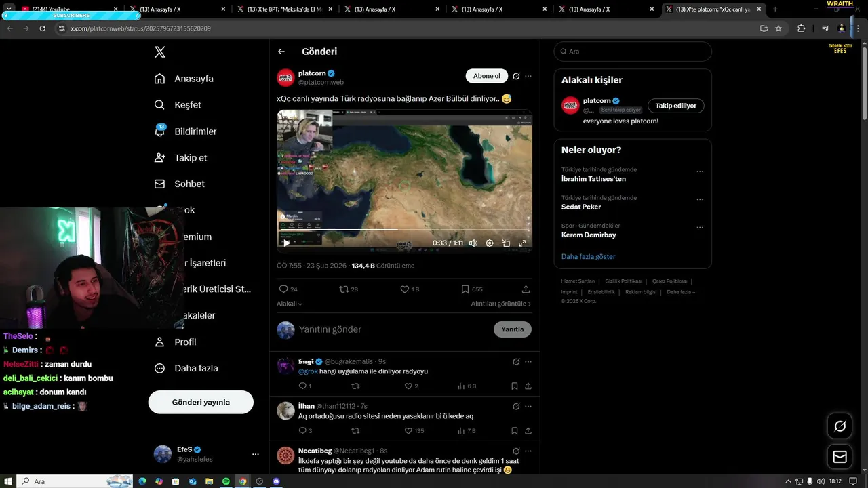This screenshot has width=868, height=488.
Task: Share platcorn's post with the share icon
Action: [526, 289]
